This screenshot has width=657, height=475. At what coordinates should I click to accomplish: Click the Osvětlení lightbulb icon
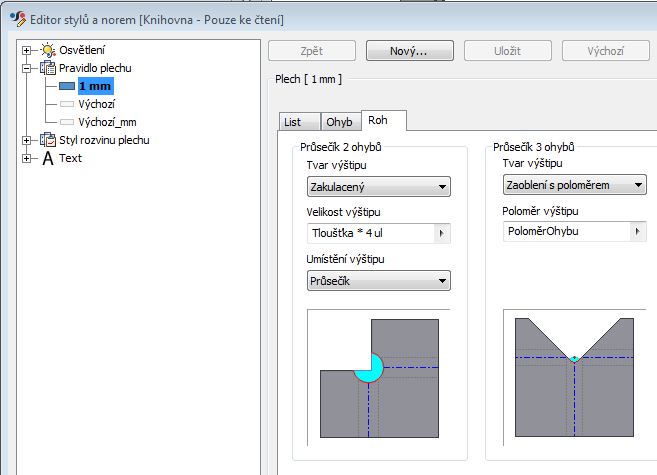click(x=47, y=50)
